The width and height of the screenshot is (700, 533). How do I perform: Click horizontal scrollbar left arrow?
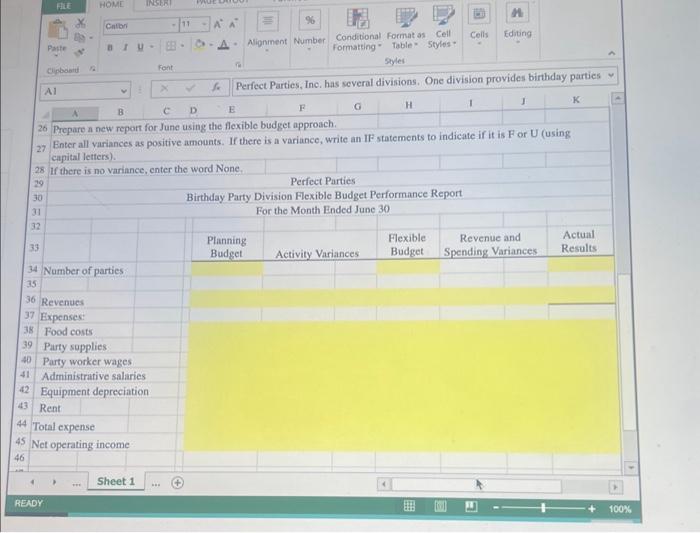[384, 484]
